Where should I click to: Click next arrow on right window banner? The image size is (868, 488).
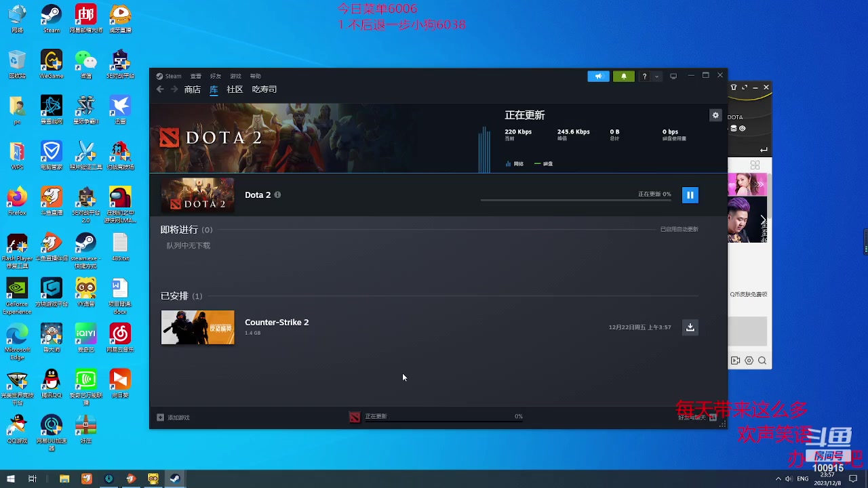click(763, 220)
